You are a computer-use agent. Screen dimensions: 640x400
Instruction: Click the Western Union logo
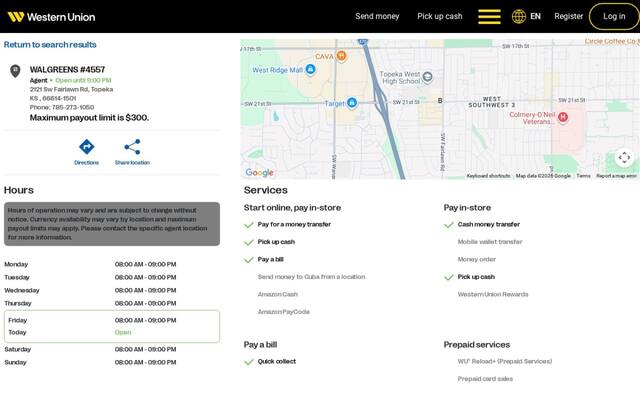(51, 17)
